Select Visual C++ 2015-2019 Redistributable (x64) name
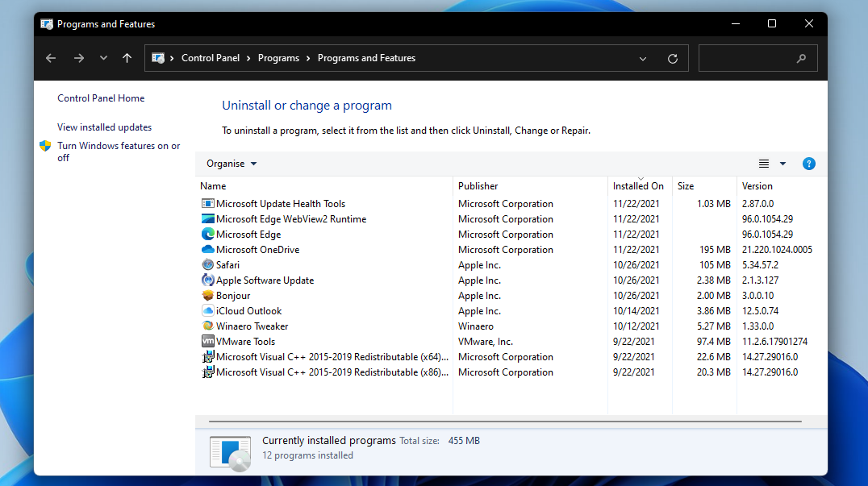 click(x=332, y=356)
